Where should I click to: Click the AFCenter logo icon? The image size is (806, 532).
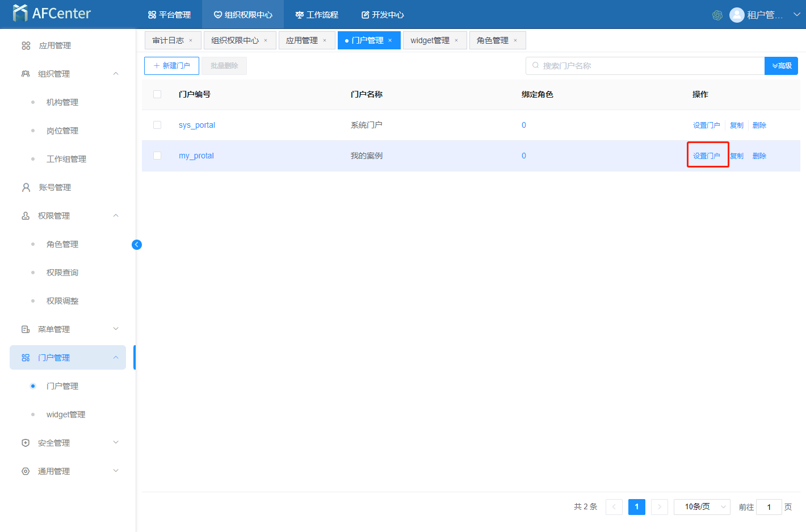click(x=20, y=13)
